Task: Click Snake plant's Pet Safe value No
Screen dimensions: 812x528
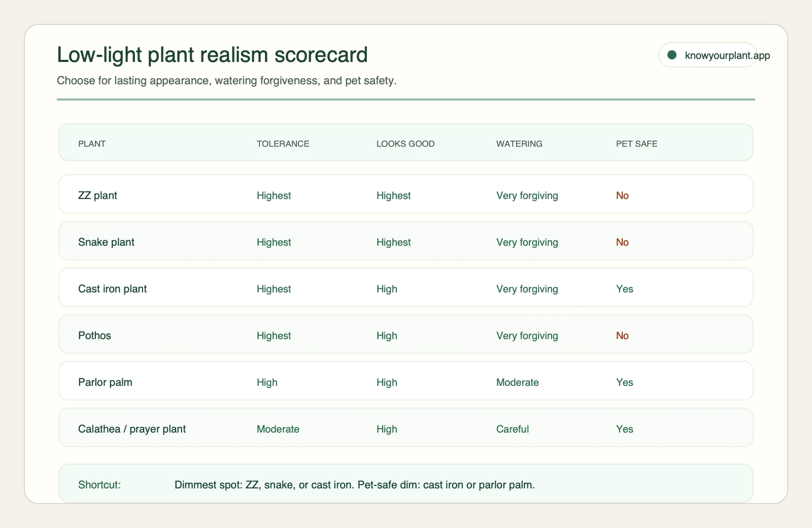Action: point(622,242)
